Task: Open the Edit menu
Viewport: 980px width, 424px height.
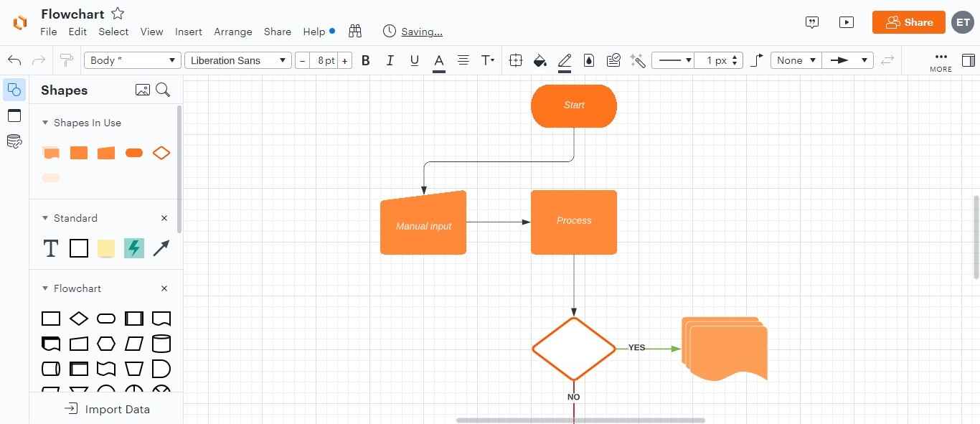Action: pos(77,32)
